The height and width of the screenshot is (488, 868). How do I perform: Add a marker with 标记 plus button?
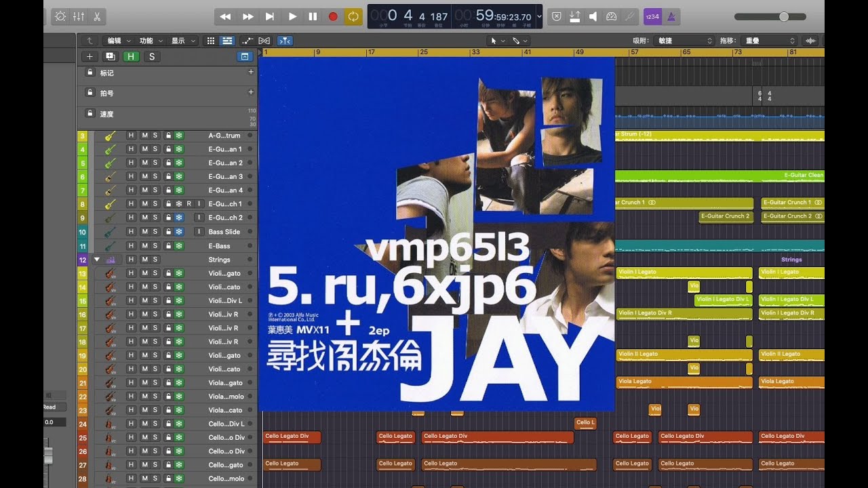pyautogui.click(x=251, y=71)
